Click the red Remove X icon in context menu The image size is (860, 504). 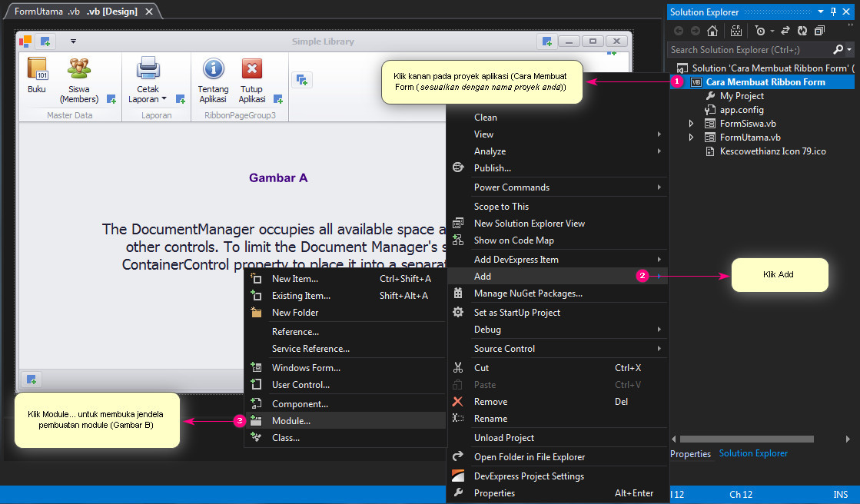(x=458, y=402)
